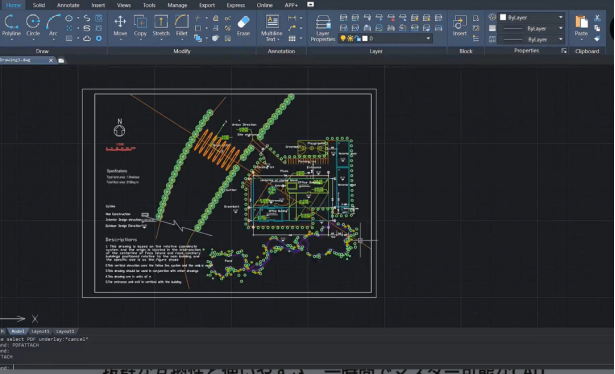
Task: Open the Views ribbon tab
Action: click(124, 5)
